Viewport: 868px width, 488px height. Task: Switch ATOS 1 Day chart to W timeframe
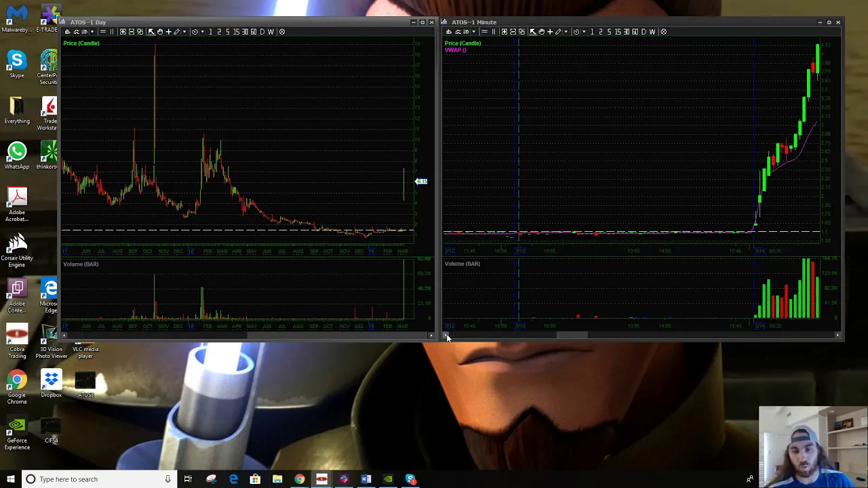tap(271, 31)
